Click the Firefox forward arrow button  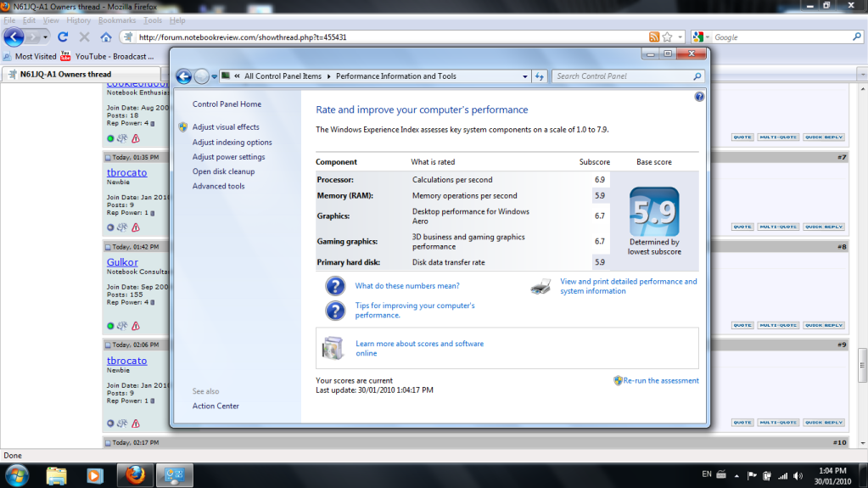[33, 37]
